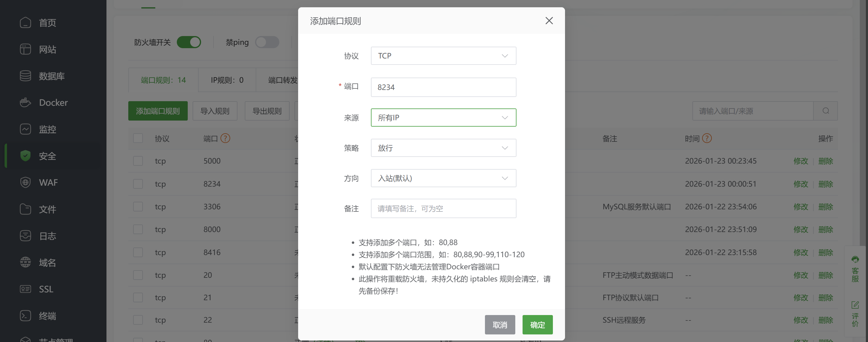Click help icon next to 时间 column

[x=707, y=138]
